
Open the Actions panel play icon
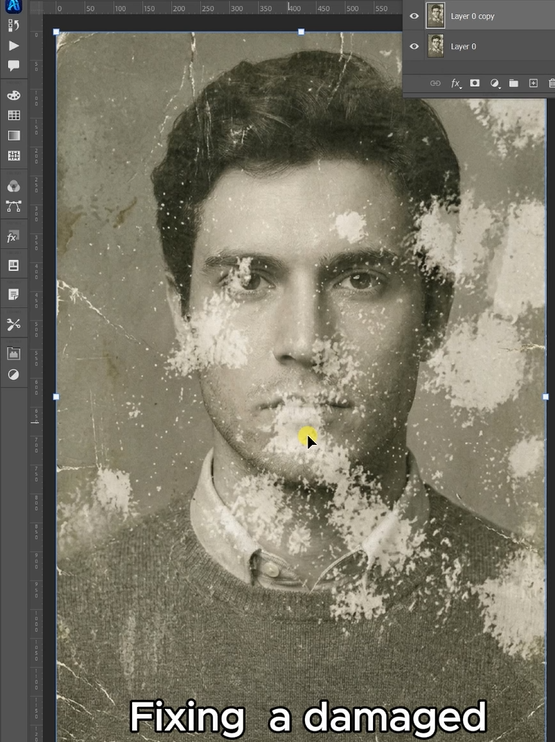(14, 46)
